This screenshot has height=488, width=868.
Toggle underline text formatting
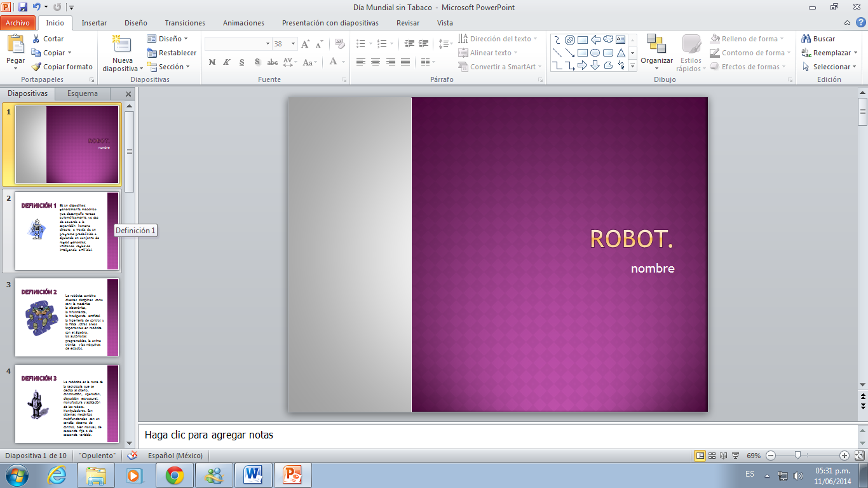coord(242,62)
